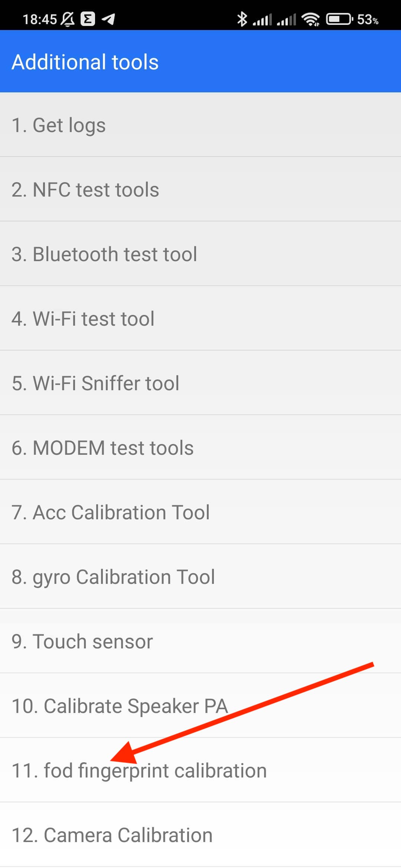
Task: Open the gyro Calibration Tool
Action: tap(200, 576)
